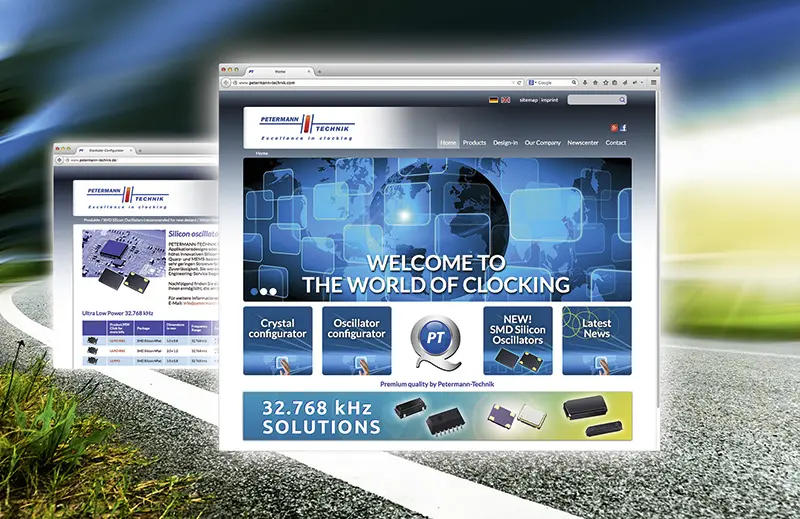Click the German flag language icon

pyautogui.click(x=493, y=100)
